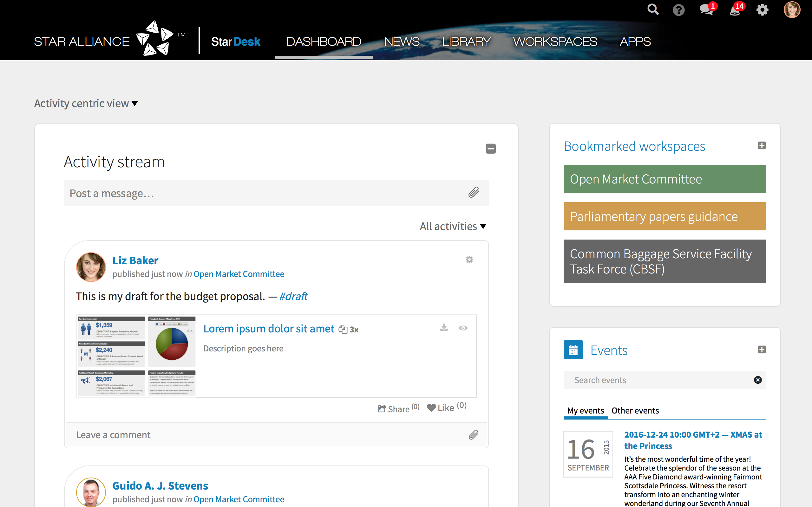This screenshot has height=507, width=812.
Task: Open the green Open Market Committee workspace tile
Action: (665, 179)
